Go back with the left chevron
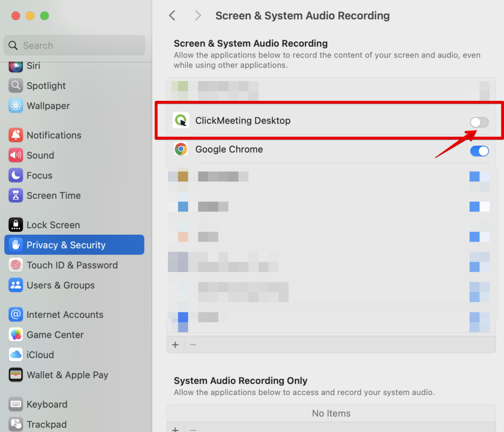Viewport: 504px width, 432px height. pos(172,15)
